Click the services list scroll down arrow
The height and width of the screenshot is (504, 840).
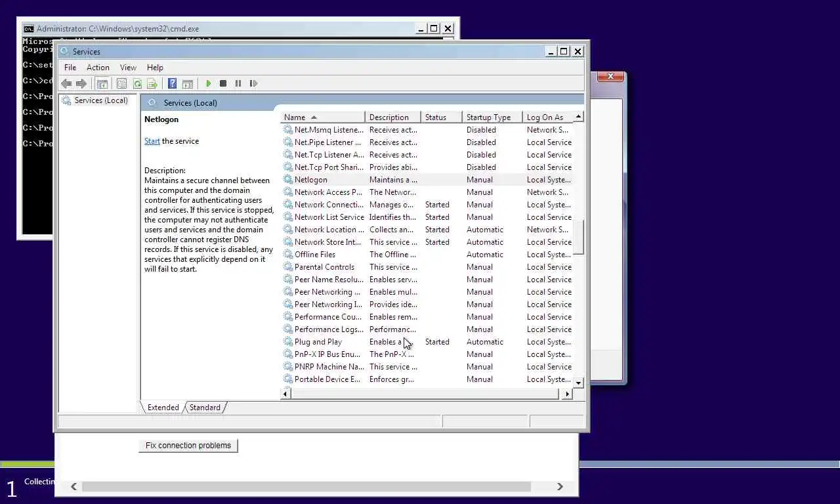click(x=578, y=383)
